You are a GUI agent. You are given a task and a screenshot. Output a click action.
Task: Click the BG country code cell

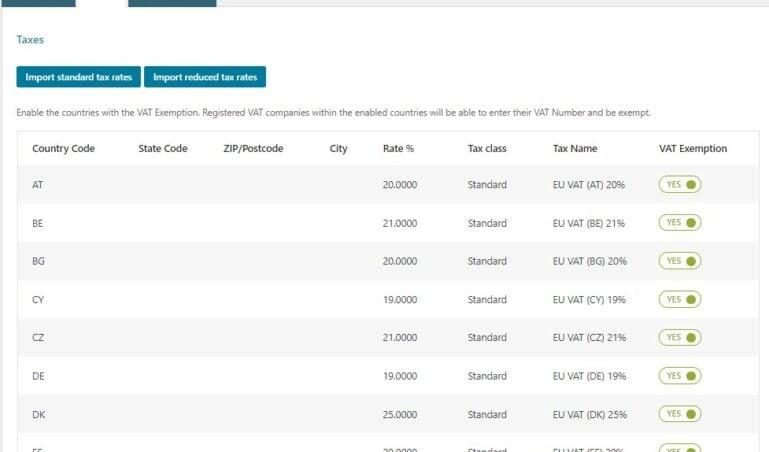coord(38,261)
